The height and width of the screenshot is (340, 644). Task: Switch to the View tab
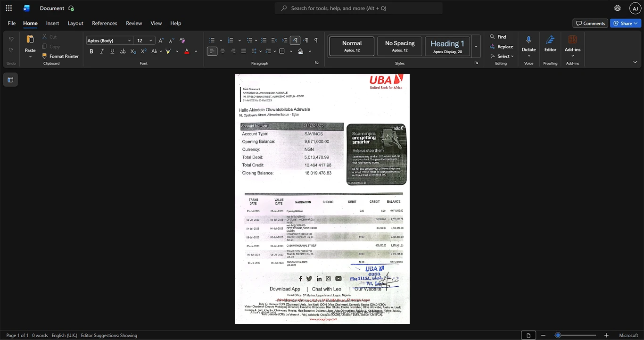[156, 23]
